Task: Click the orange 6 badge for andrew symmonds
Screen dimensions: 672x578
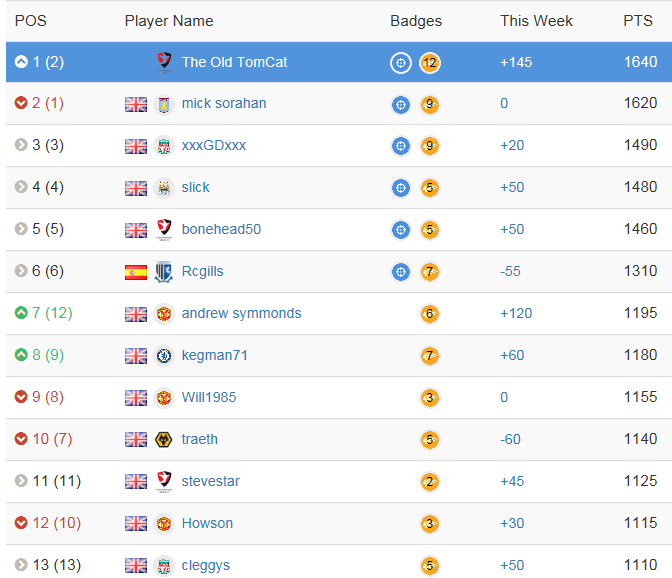Action: pos(430,314)
